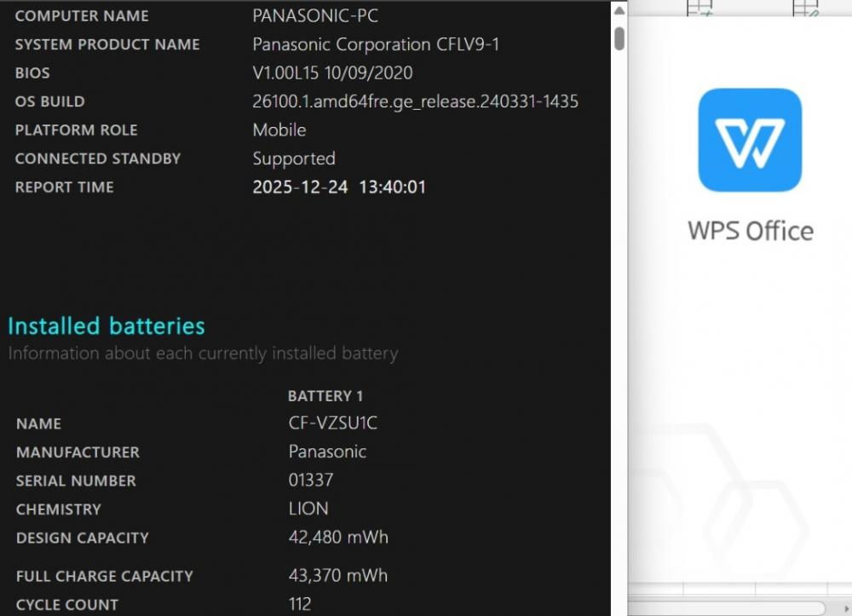Select the 'DESIGN CAPACITY' label

click(83, 538)
